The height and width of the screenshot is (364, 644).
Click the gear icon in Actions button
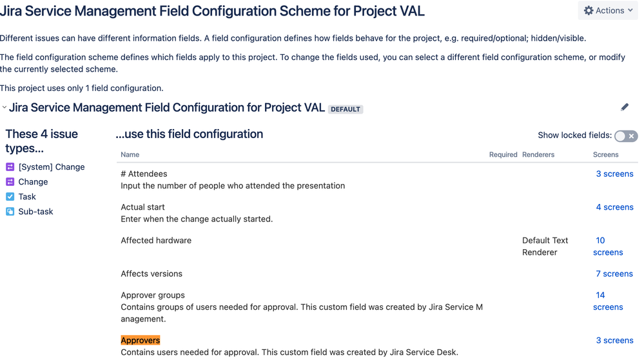589,11
